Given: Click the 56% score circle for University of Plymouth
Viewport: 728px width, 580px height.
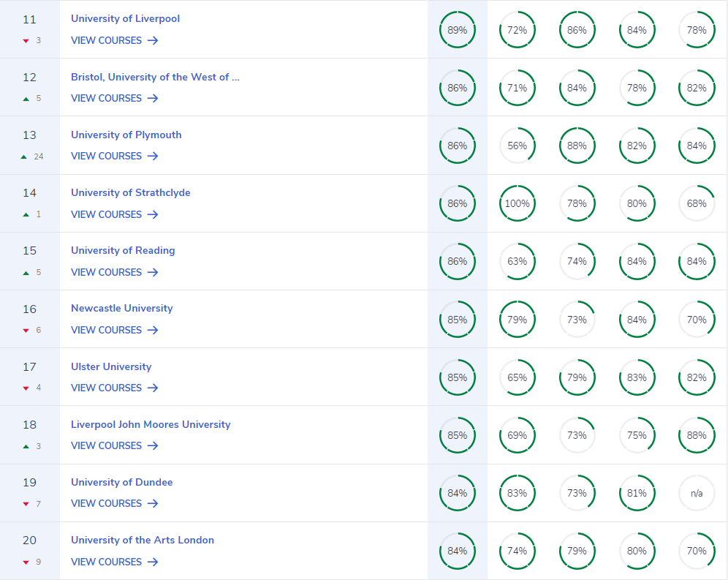Looking at the screenshot, I should click(x=517, y=146).
